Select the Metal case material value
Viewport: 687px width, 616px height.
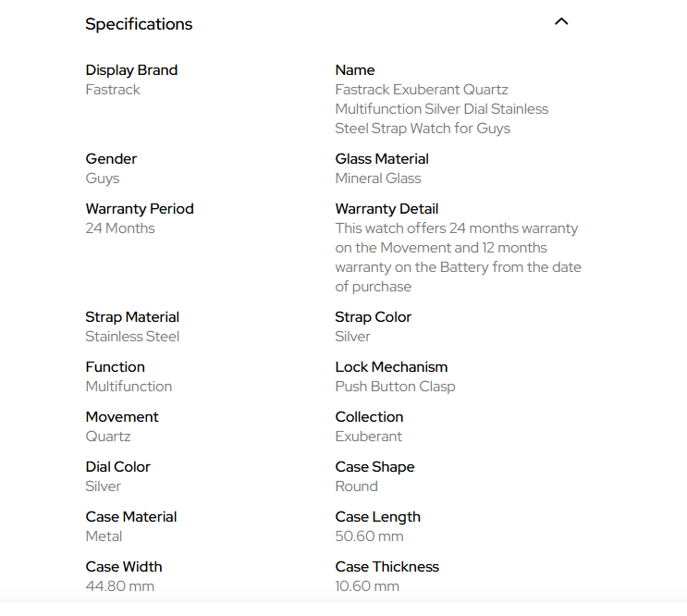point(104,536)
